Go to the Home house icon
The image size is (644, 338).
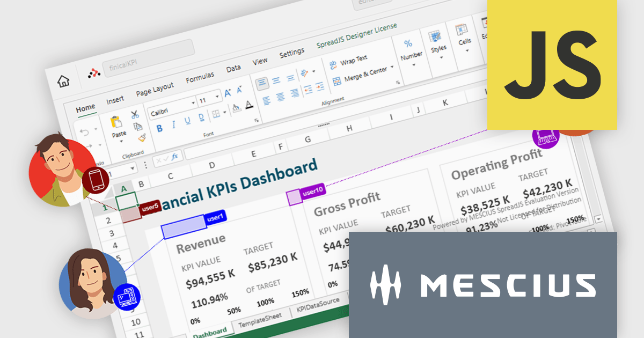[64, 82]
